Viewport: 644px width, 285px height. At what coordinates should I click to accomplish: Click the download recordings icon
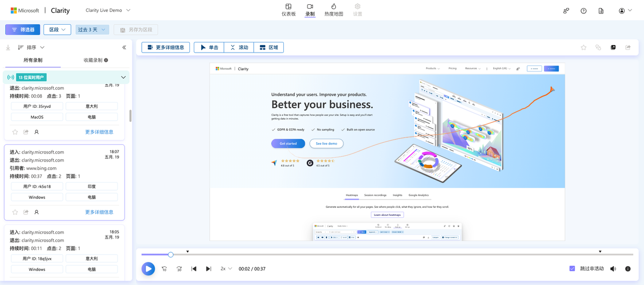pos(8,47)
